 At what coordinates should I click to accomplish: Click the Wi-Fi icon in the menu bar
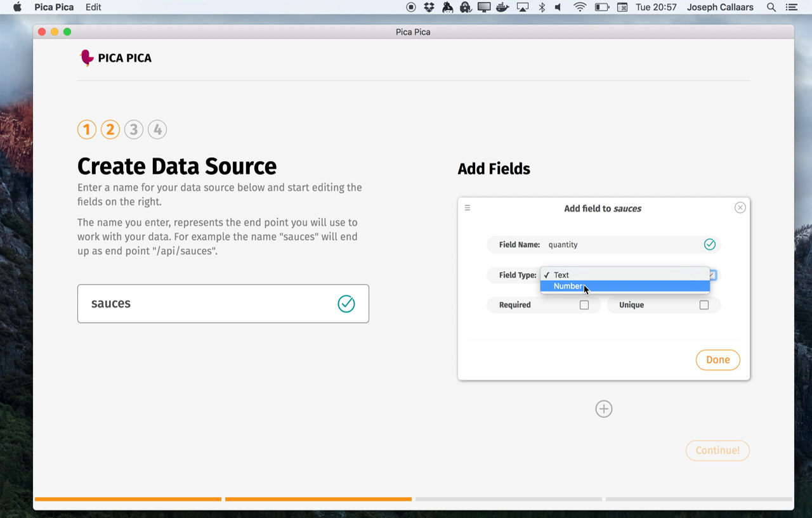(579, 7)
